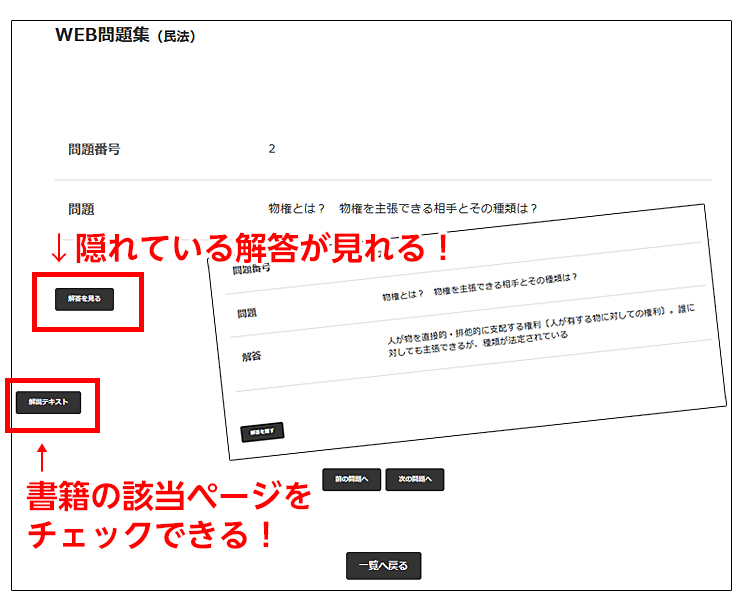Select 問題 label inside tilted preview

pyautogui.click(x=247, y=312)
